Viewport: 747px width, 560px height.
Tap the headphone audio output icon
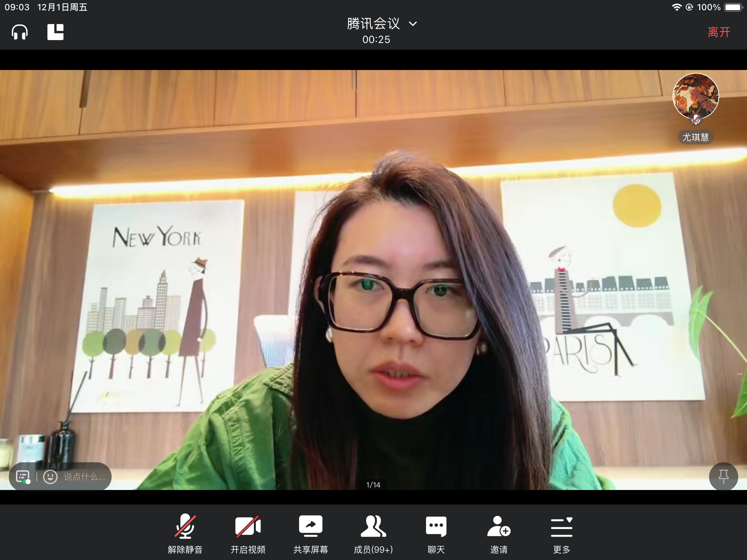[20, 32]
